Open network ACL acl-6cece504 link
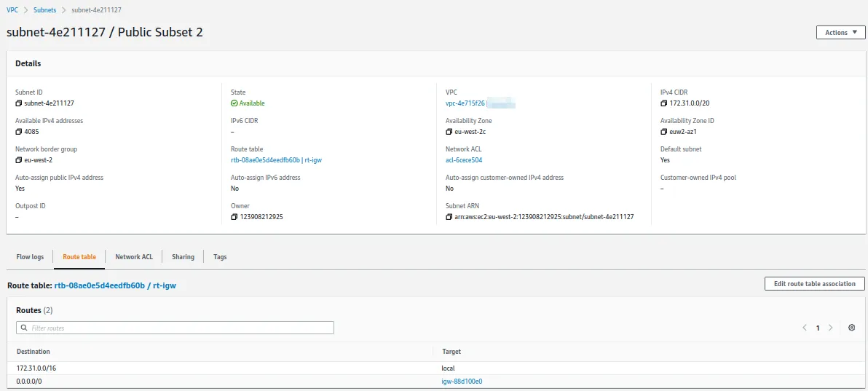Viewport: 868px width, 391px height. pyautogui.click(x=464, y=160)
